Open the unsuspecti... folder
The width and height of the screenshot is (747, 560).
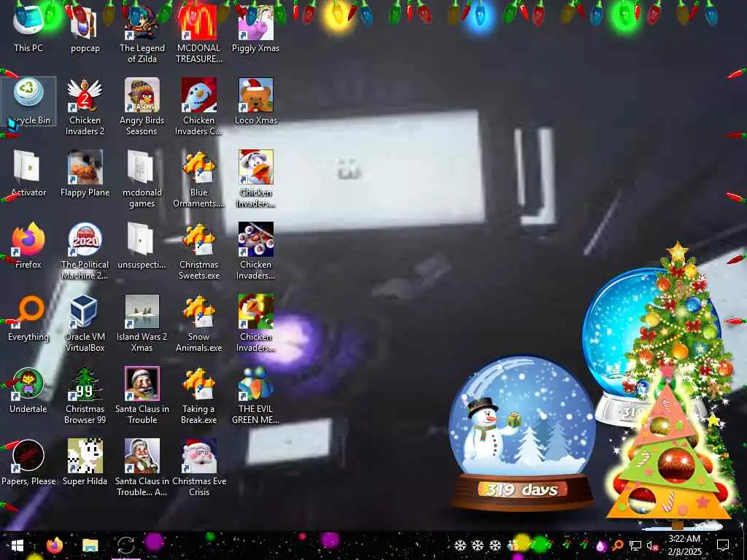142,245
